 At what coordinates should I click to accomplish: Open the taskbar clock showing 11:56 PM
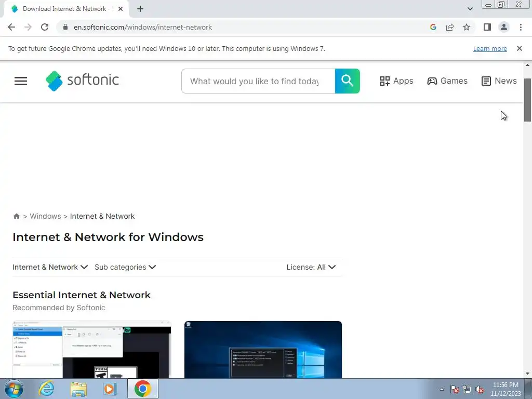click(x=505, y=389)
